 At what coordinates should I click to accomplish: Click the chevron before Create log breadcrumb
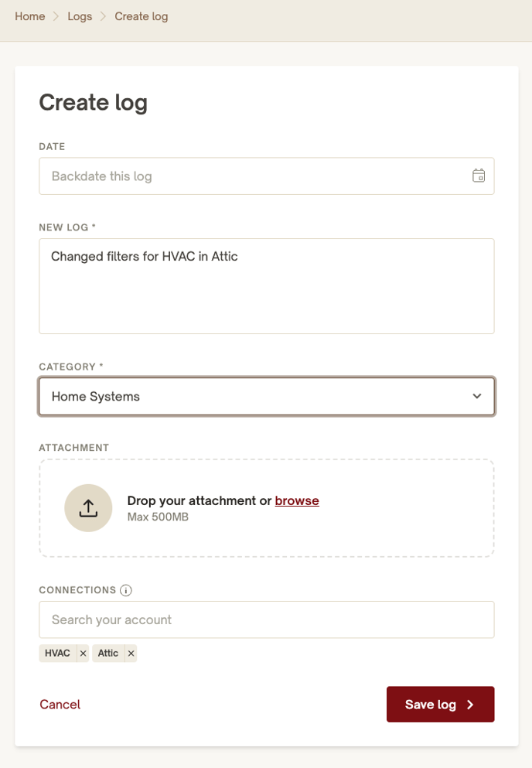[x=103, y=16]
